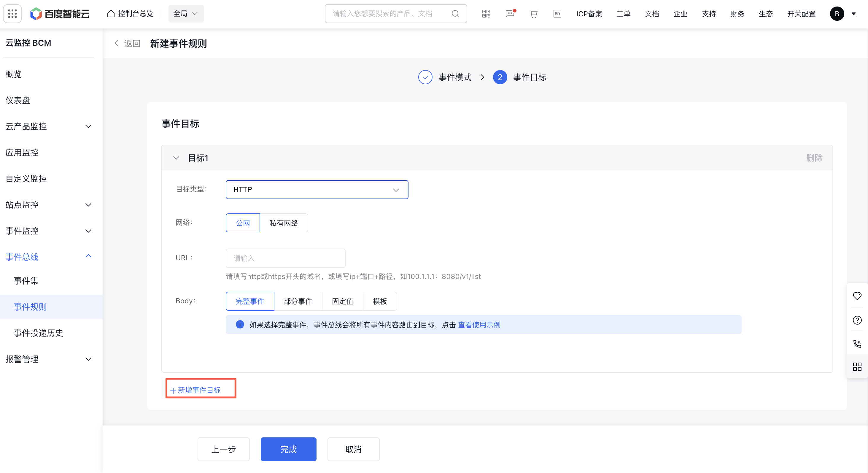This screenshot has height=473, width=868.
Task: Open ICP备案 in top bar
Action: (x=589, y=14)
